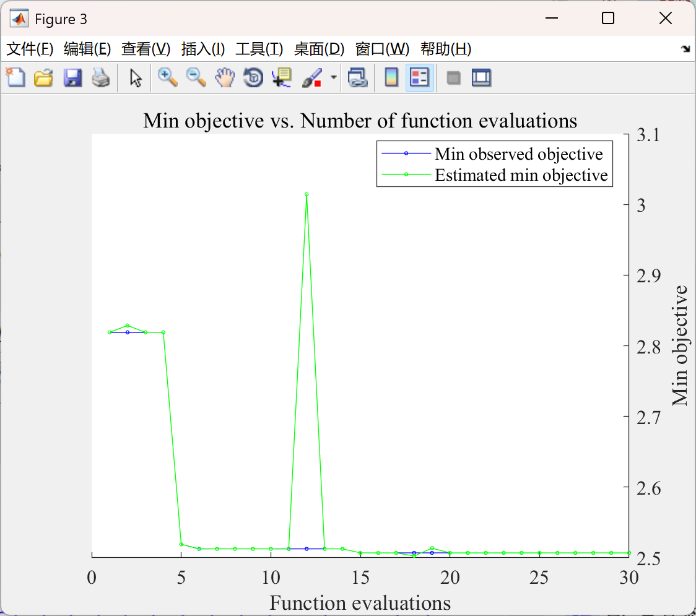Open the 桌面(D) menu
This screenshot has width=696, height=616.
point(319,49)
